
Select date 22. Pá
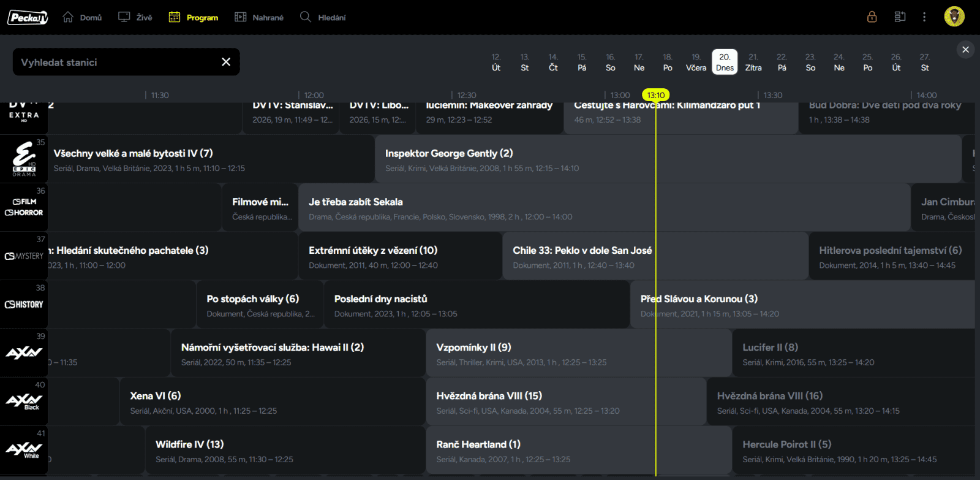(x=782, y=62)
